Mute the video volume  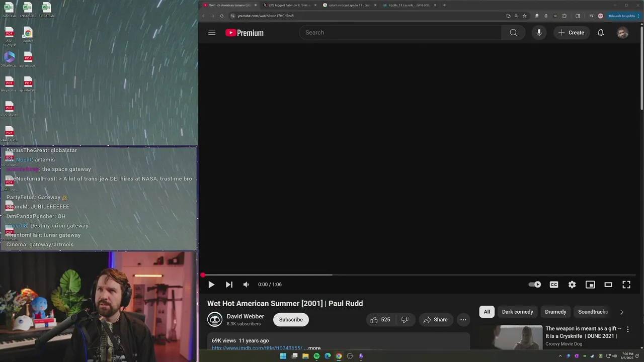(246, 285)
